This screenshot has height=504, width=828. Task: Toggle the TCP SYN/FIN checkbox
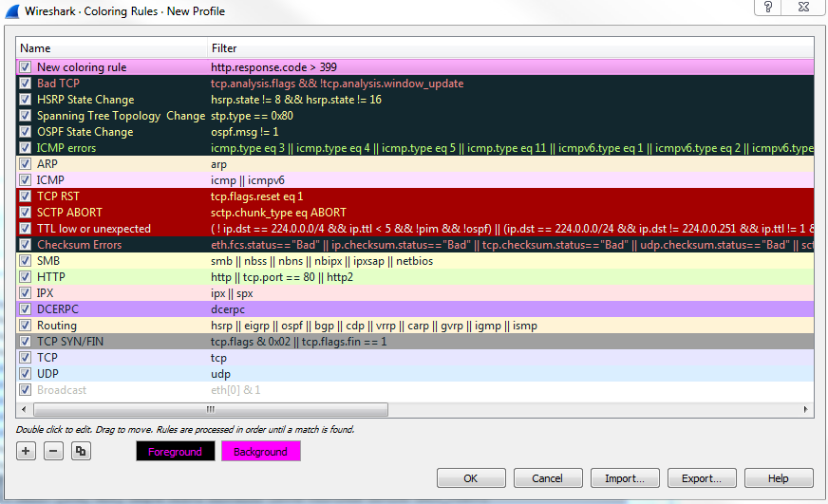point(25,342)
